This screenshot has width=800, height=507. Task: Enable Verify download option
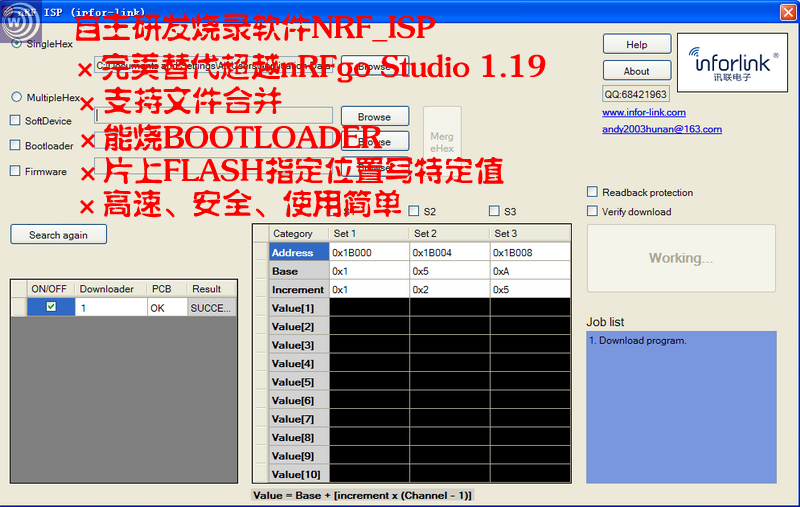click(x=592, y=211)
